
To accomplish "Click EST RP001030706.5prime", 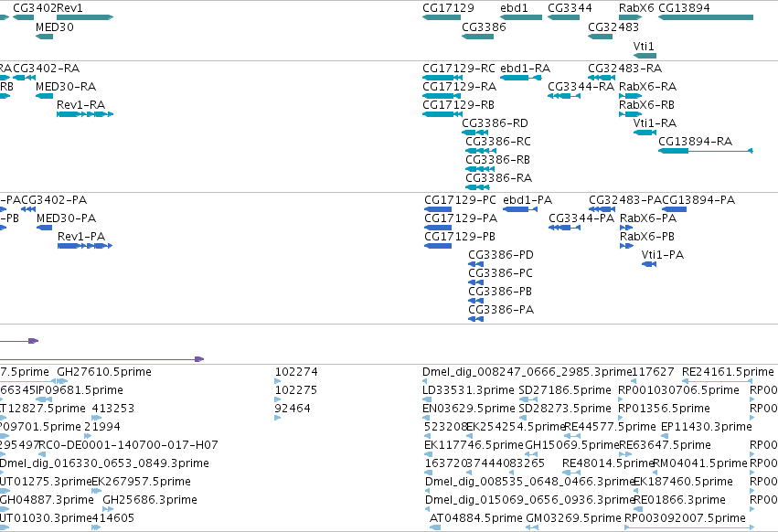I will pos(678,390).
